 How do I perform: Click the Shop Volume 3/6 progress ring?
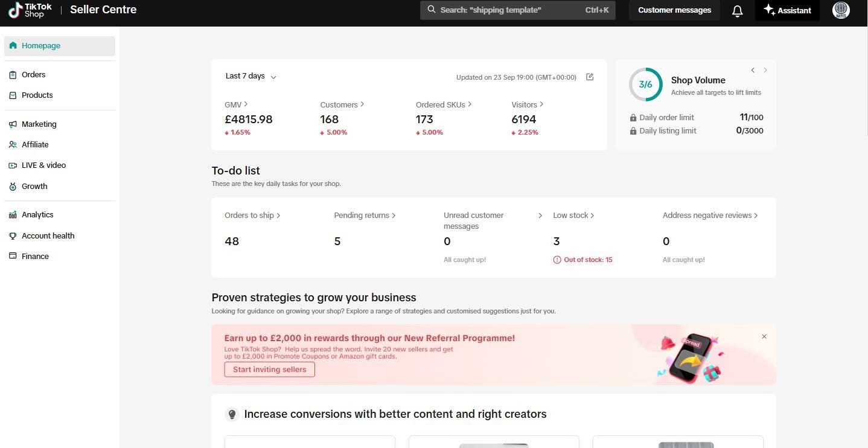(645, 85)
